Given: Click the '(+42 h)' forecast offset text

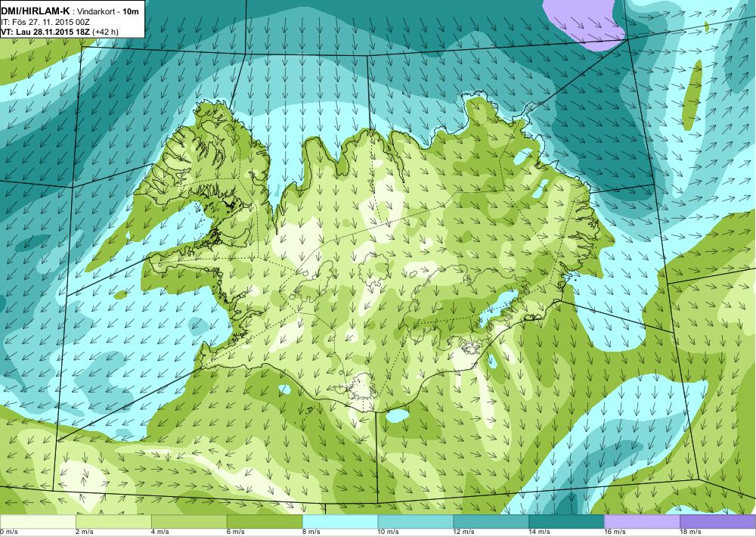Looking at the screenshot, I should pyautogui.click(x=106, y=32).
